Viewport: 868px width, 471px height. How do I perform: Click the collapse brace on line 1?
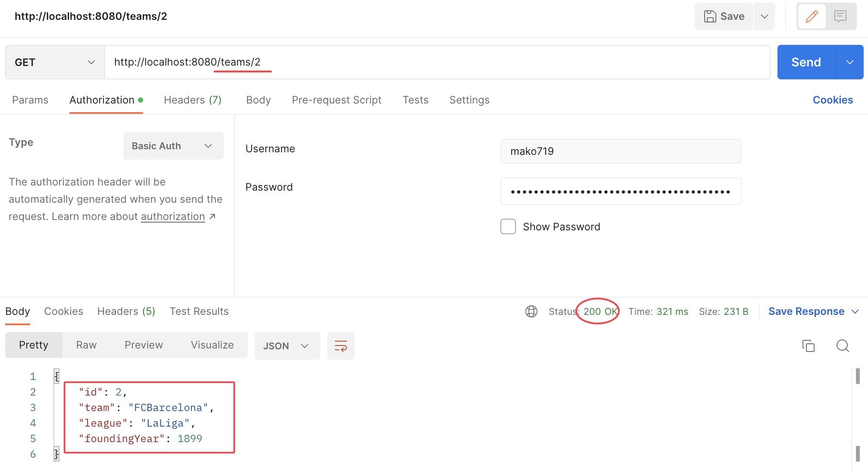56,376
